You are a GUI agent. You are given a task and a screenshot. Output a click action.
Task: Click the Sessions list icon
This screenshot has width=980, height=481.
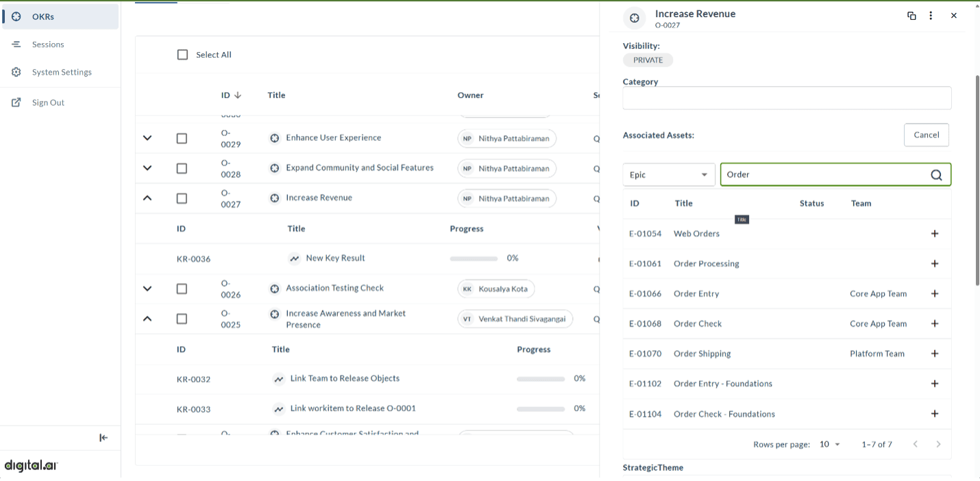click(x=16, y=45)
